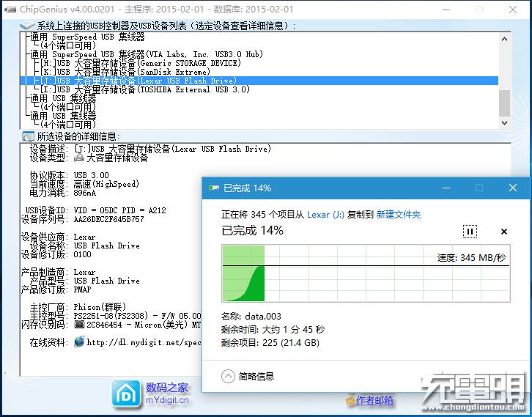Open the Lexar (J:) source link
Image resolution: width=532 pixels, height=417 pixels.
325,215
